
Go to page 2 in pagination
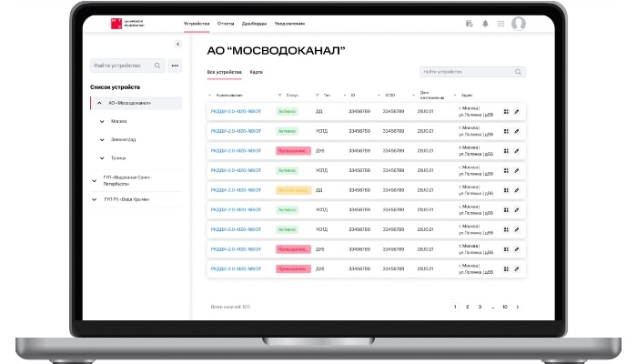pos(467,307)
